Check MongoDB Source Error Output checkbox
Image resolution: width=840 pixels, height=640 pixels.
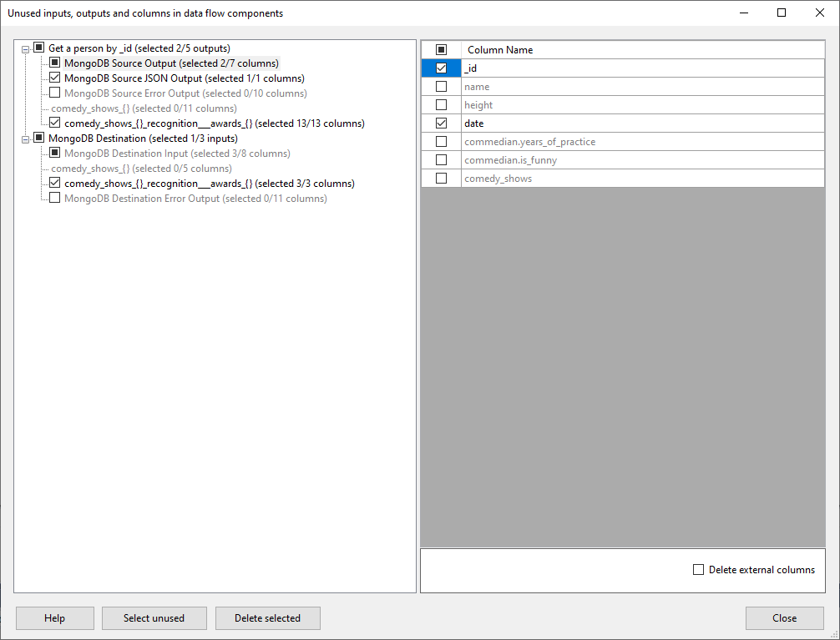pyautogui.click(x=54, y=93)
